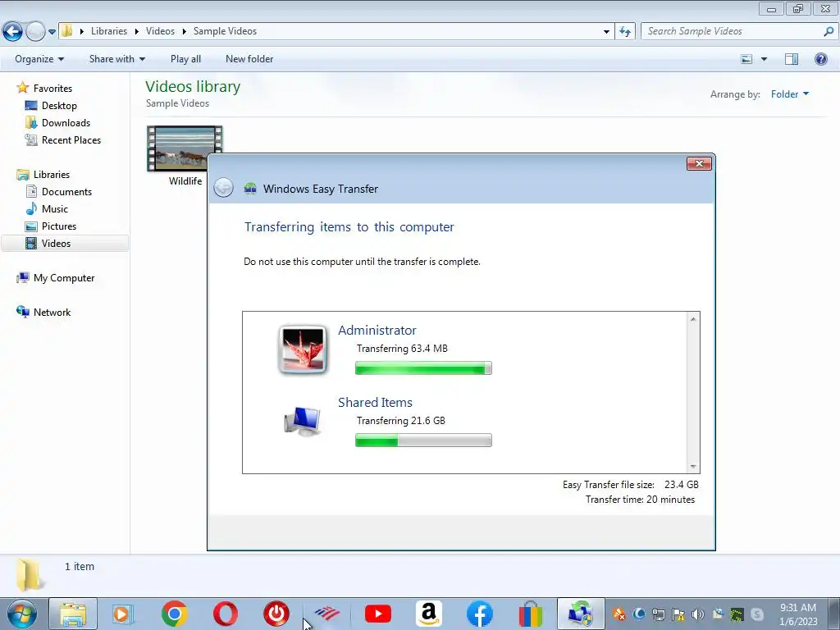840x630 pixels.
Task: Launch Google Chrome from taskbar
Action: click(x=174, y=614)
